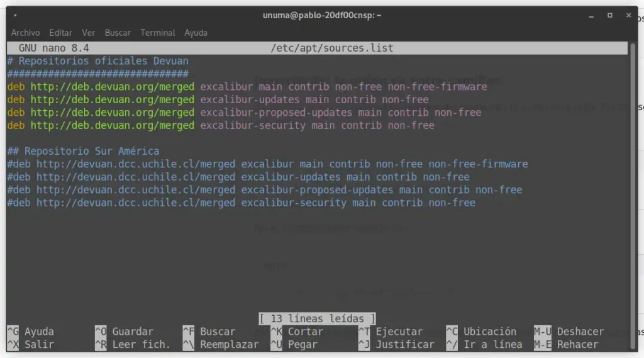Click the terminal window scrollbar
This screenshot has width=644, height=358.
coord(633,195)
